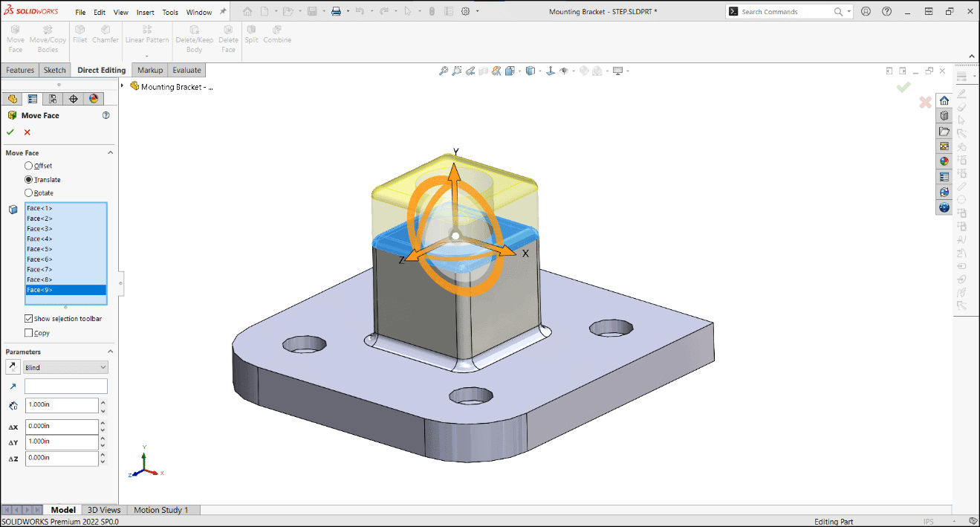Open View Palette task pane icon
The image size is (980, 527).
click(944, 146)
